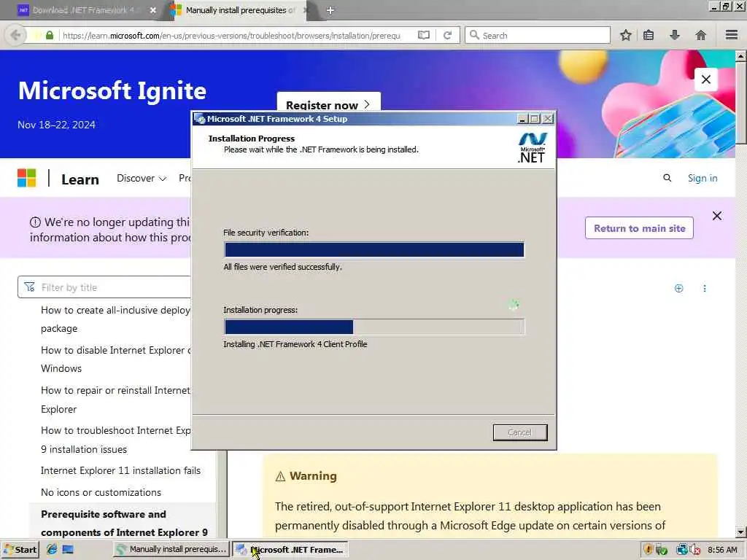Select the Manually install prerequisites tab
Screen dimensions: 747x560
click(240, 10)
